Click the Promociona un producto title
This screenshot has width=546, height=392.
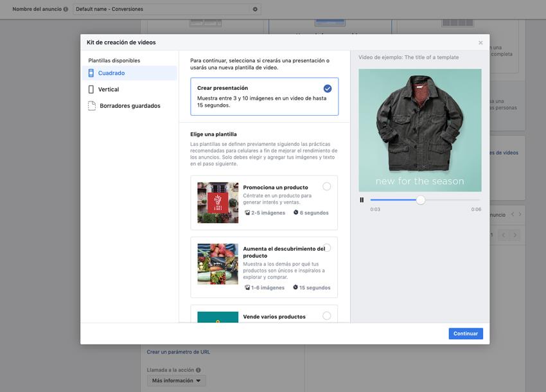click(x=276, y=188)
